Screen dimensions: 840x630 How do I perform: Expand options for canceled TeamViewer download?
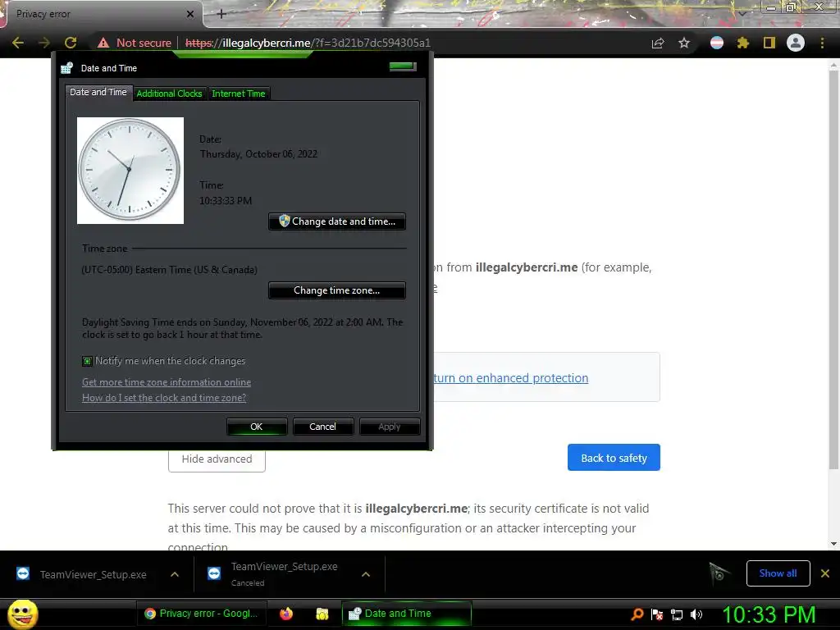[366, 574]
